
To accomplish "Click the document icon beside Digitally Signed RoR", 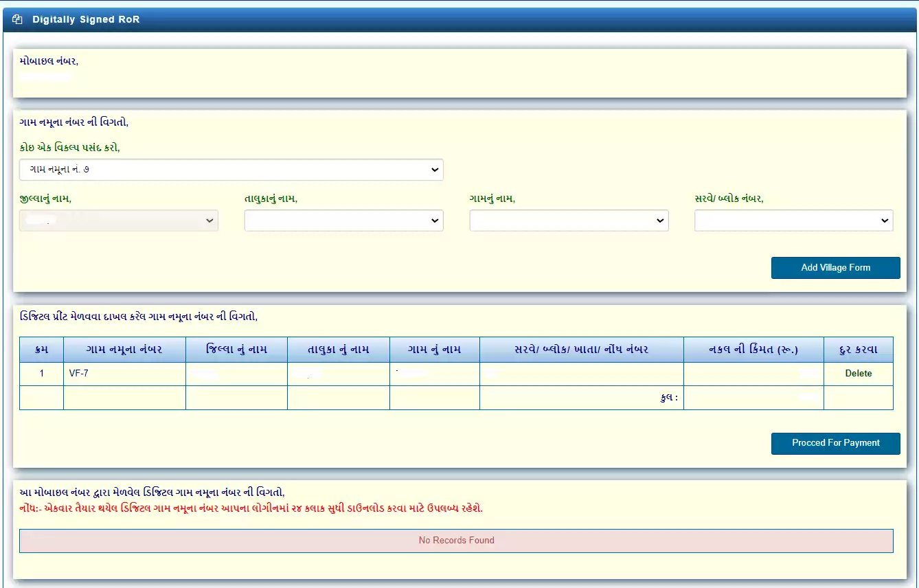I will pos(18,20).
